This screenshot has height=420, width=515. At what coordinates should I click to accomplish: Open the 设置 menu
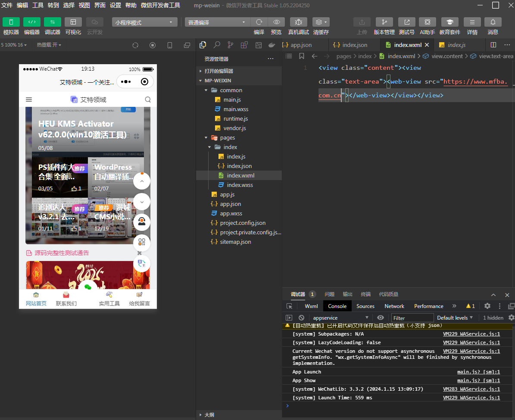[115, 5]
